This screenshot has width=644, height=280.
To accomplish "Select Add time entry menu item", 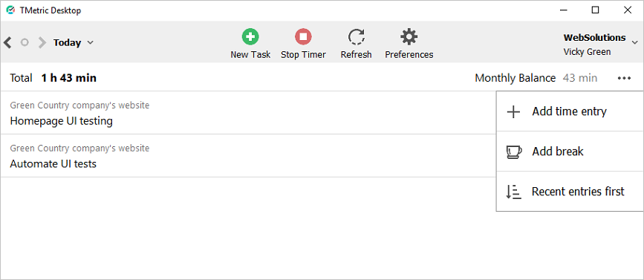I will (x=570, y=111).
